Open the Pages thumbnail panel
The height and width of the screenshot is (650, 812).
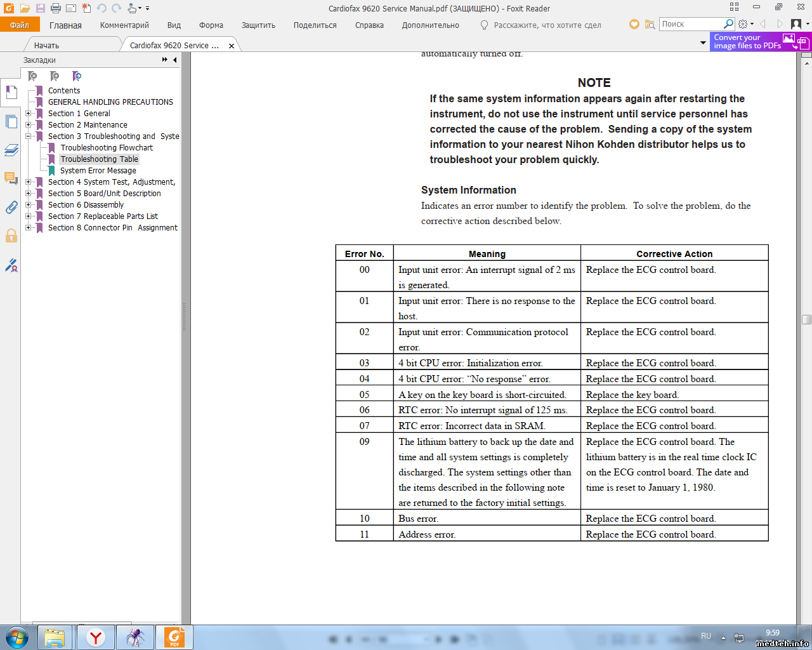pyautogui.click(x=11, y=122)
